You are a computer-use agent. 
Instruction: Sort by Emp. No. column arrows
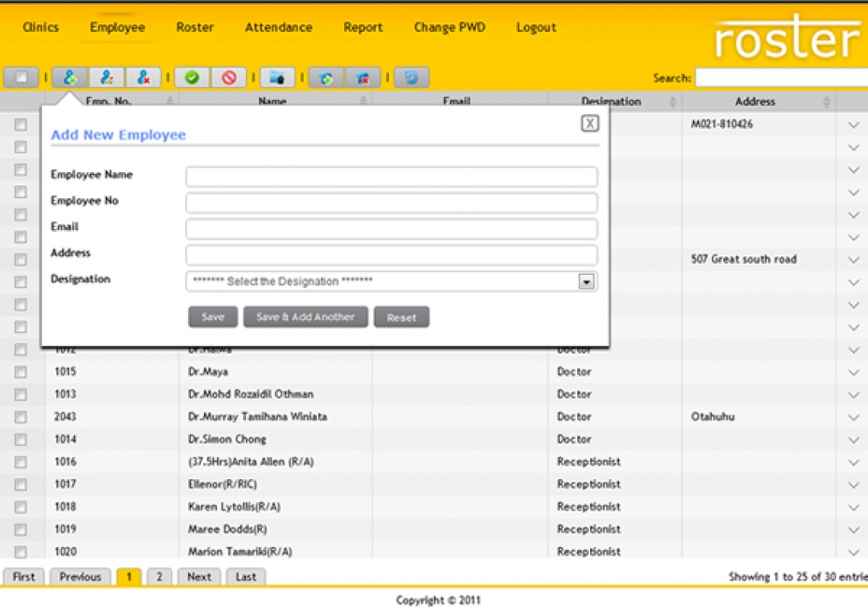(x=170, y=101)
